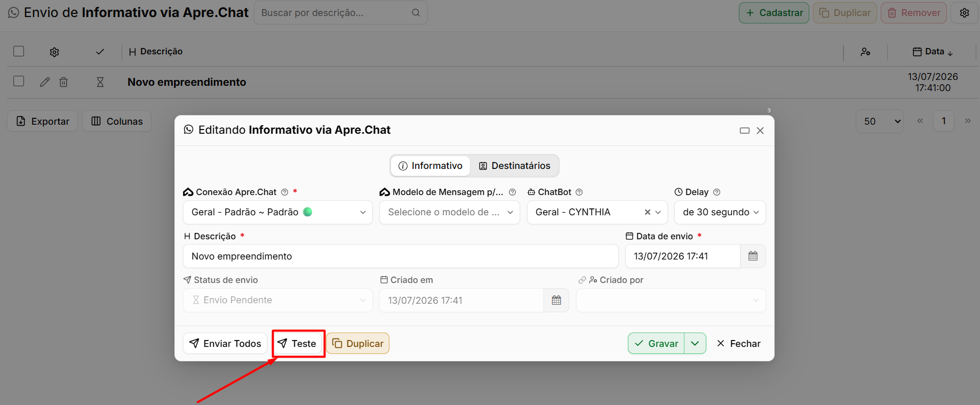
Task: Click help icon beside Modelo de Mensagem
Action: click(513, 192)
